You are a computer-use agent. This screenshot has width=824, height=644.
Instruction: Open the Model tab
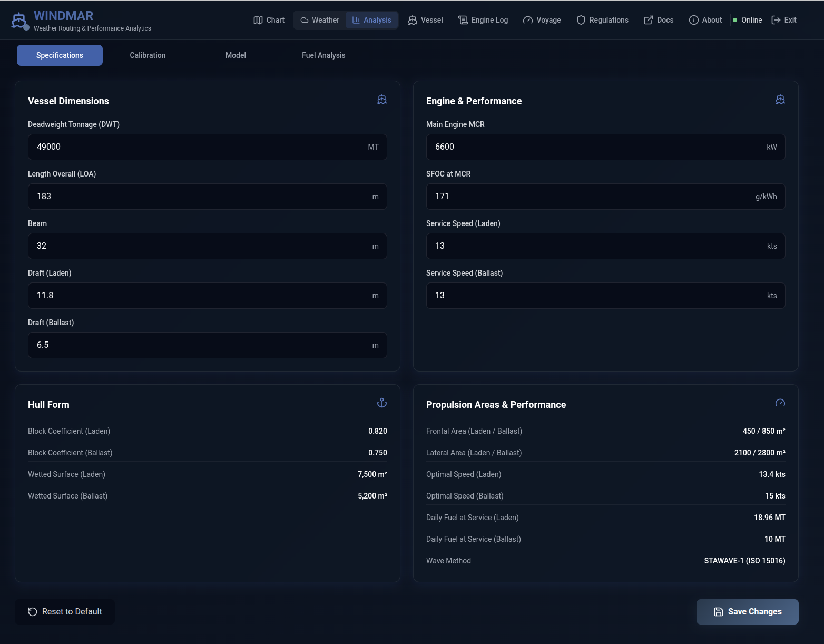(x=236, y=55)
